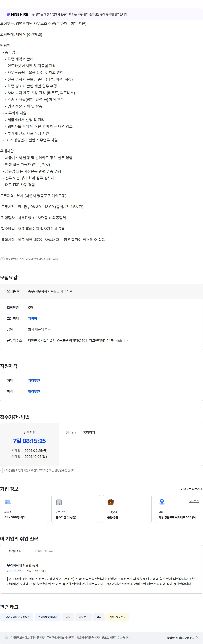Open the 문의 link
The height and width of the screenshot is (644, 203).
tap(46, 259)
